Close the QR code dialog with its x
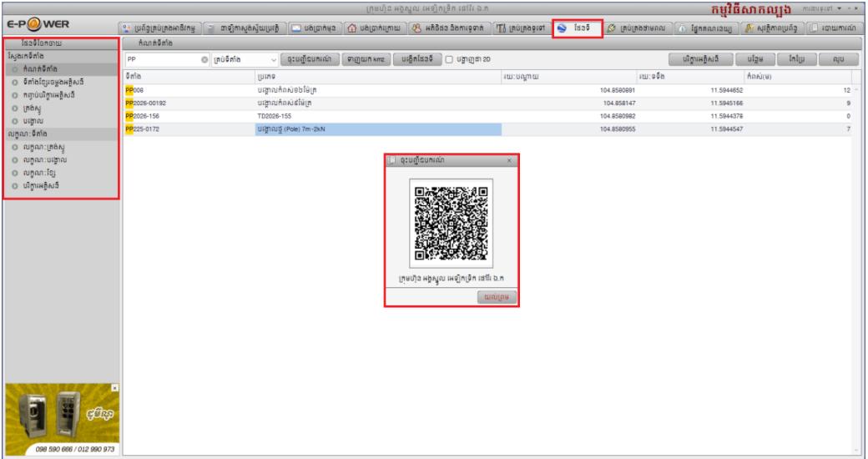 [509, 160]
